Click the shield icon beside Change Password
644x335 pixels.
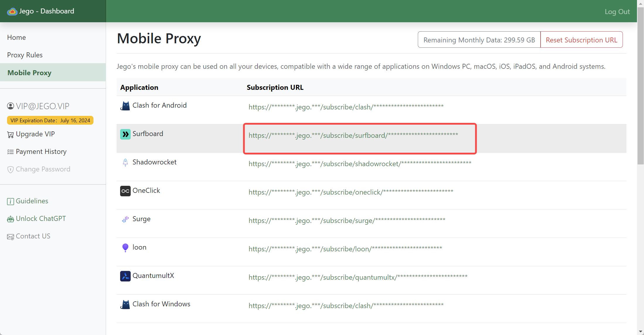[11, 170]
